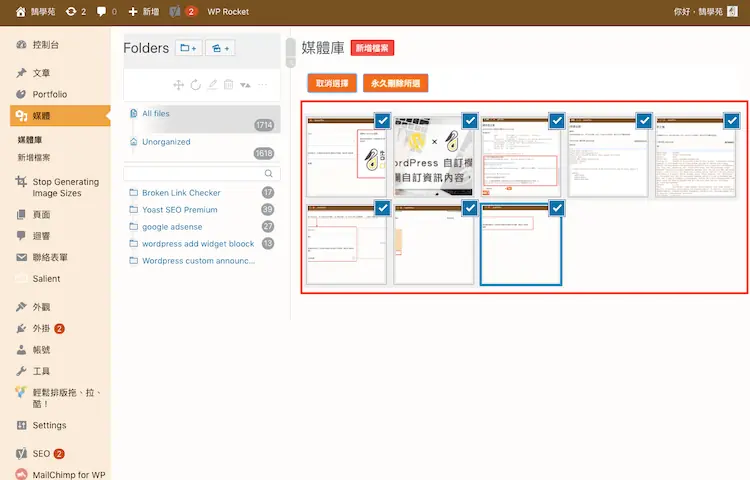Click 你好 greeting at top right
The image size is (750, 480).
[698, 11]
